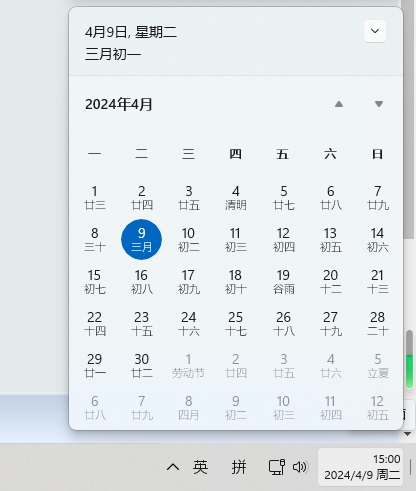The width and height of the screenshot is (416, 491).
Task: Select April 16 初八 in calendar
Action: tap(142, 282)
